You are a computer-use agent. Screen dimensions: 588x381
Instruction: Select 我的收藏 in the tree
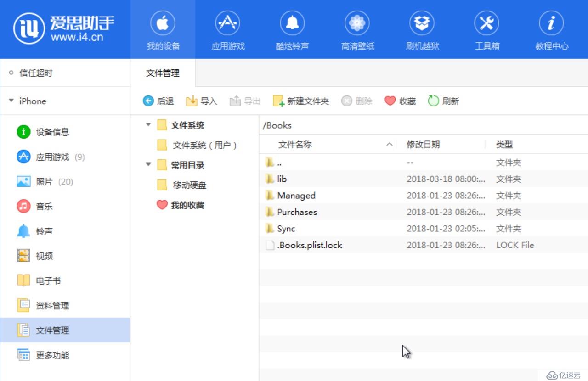pos(181,205)
